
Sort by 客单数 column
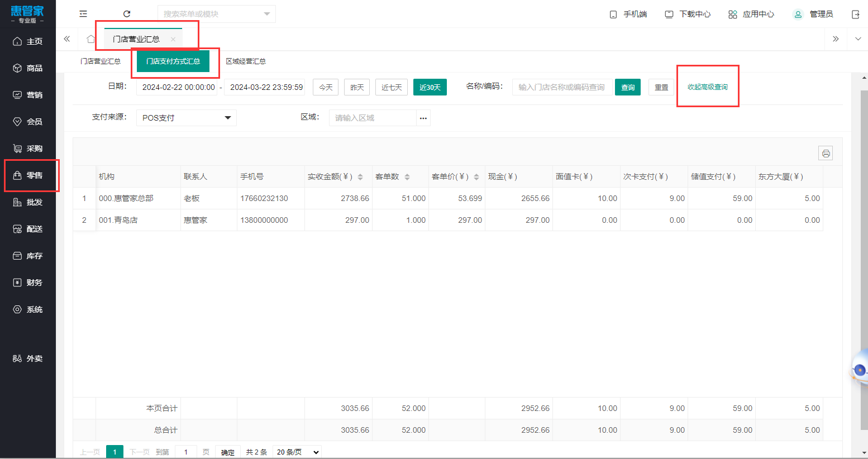point(407,177)
